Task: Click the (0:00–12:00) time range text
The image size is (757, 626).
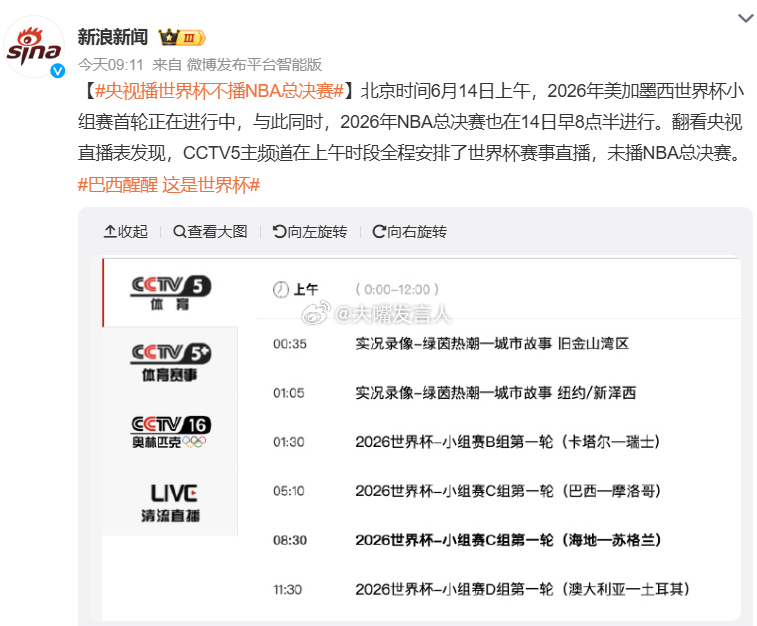Action: pos(397,289)
